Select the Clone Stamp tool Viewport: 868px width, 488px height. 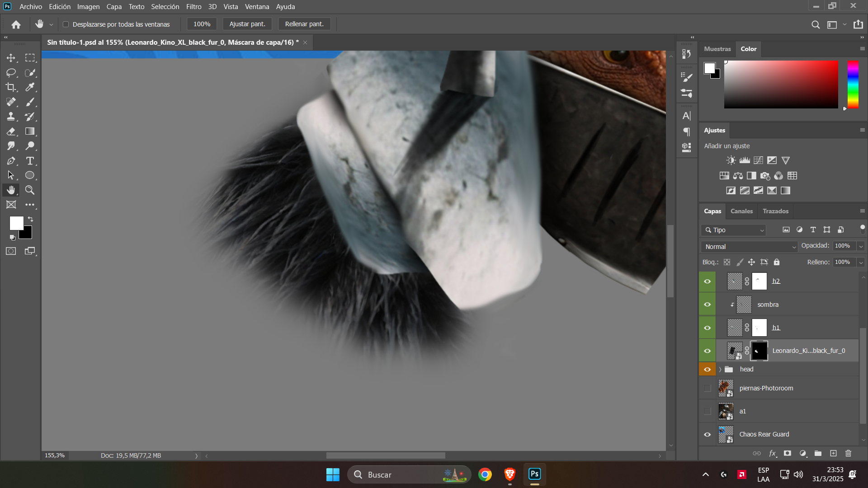tap(11, 117)
